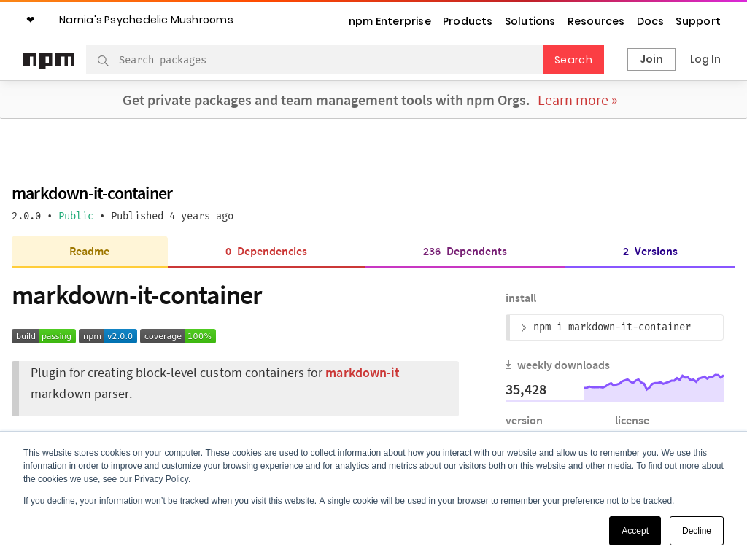747x560 pixels.
Task: Decline the cookie tracking
Action: (x=696, y=531)
